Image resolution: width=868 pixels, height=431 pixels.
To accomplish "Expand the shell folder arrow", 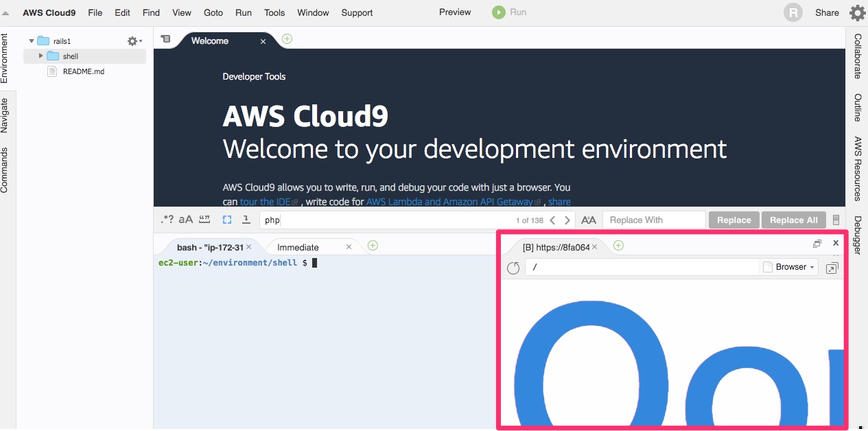I will pos(41,56).
